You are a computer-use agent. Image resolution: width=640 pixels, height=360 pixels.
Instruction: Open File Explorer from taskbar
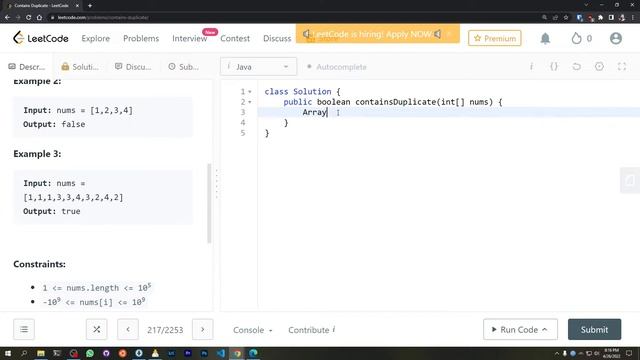pos(40,353)
